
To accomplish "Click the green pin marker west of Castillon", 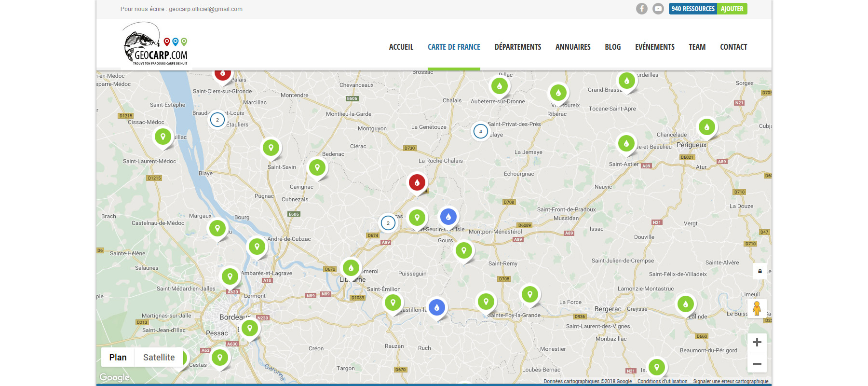I will 393,303.
